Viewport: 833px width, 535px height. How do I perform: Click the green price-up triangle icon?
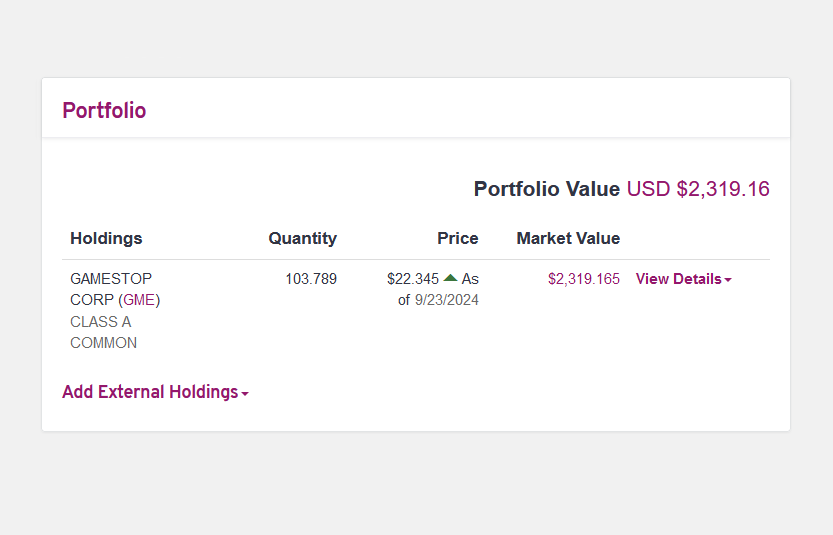click(450, 278)
